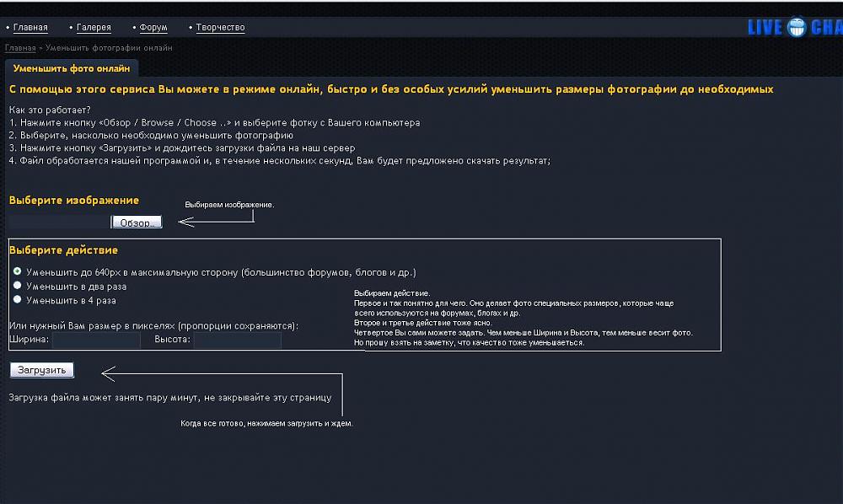Click the Главная breadcrumb link
The image size is (843, 504).
[20, 48]
